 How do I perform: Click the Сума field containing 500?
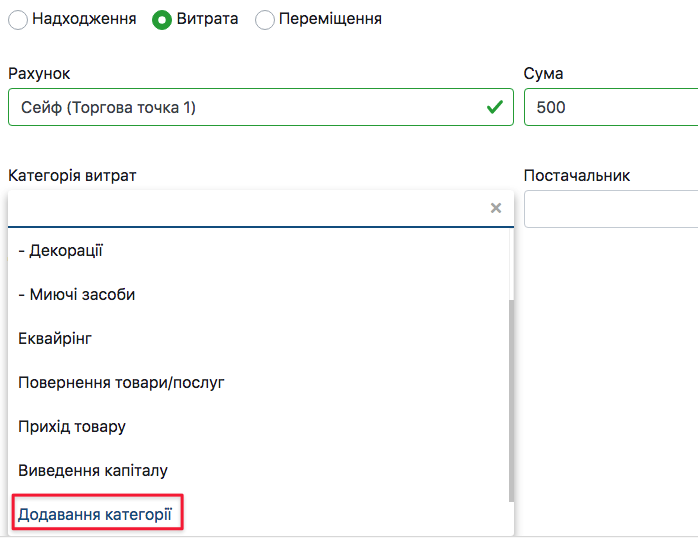610,107
